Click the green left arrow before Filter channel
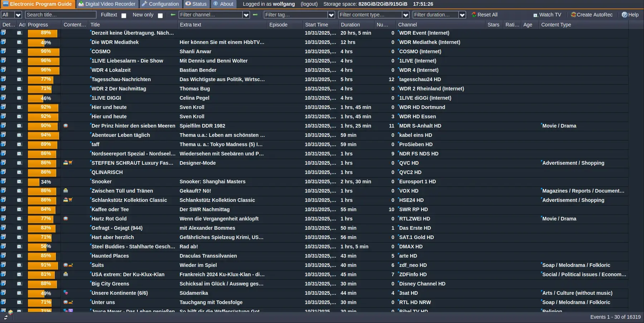This screenshot has height=323, width=644. click(x=173, y=15)
